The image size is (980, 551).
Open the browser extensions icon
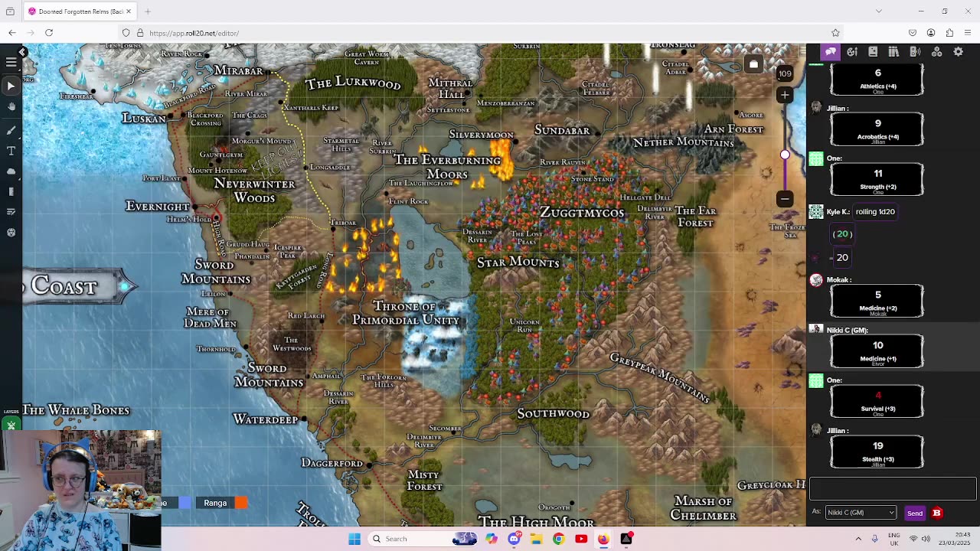pyautogui.click(x=949, y=33)
